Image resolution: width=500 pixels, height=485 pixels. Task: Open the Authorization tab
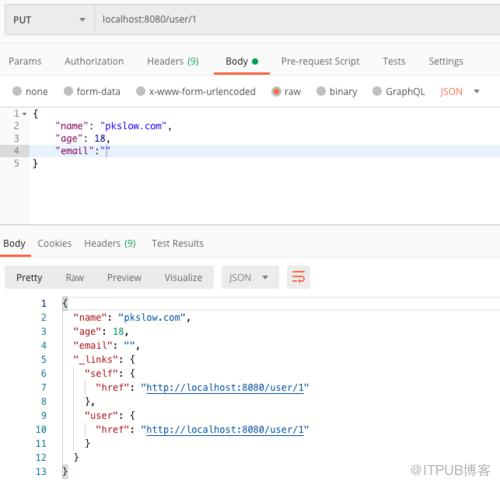[x=94, y=61]
